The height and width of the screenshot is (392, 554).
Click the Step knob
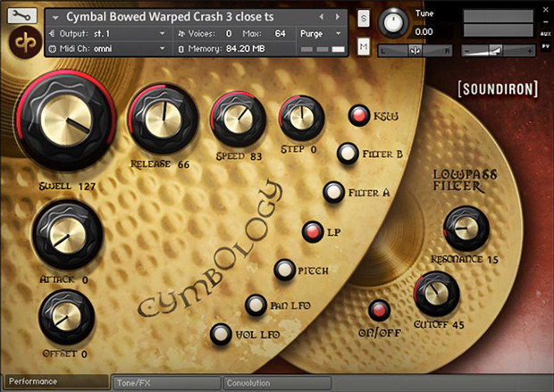click(x=301, y=118)
